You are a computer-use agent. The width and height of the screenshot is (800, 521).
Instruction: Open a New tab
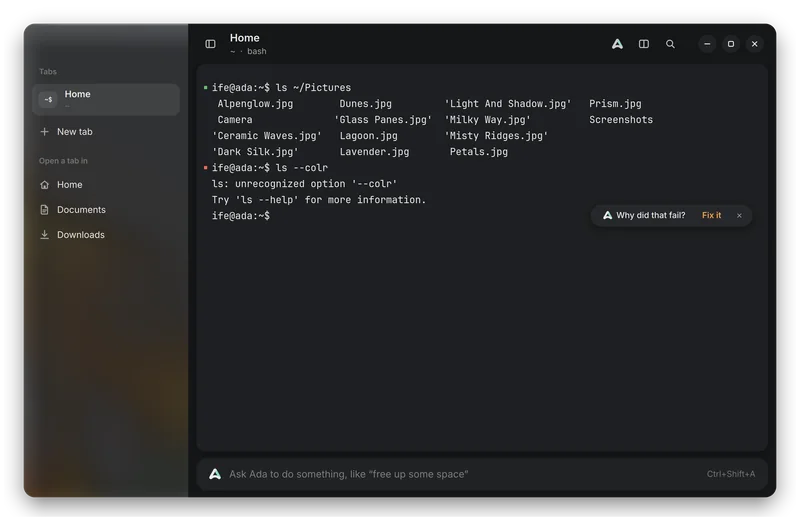[106, 132]
